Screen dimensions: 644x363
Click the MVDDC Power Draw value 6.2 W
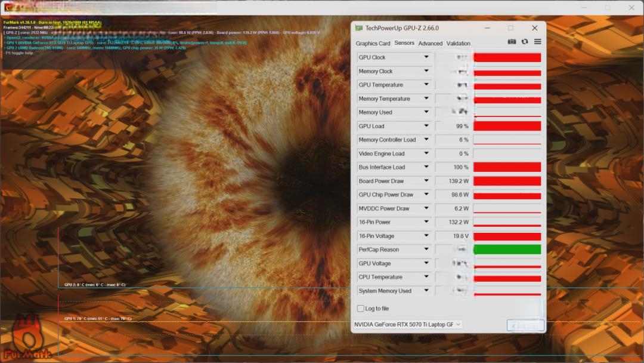click(x=462, y=208)
